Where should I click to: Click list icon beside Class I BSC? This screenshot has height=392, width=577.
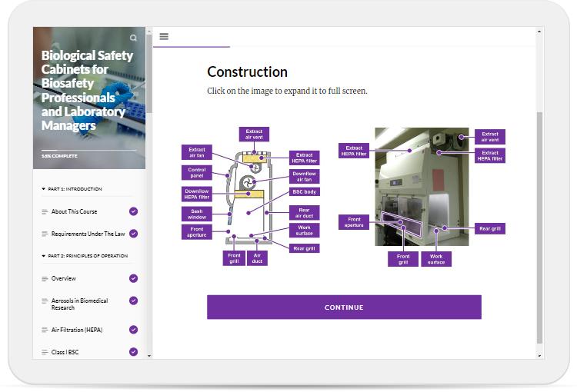coord(45,353)
